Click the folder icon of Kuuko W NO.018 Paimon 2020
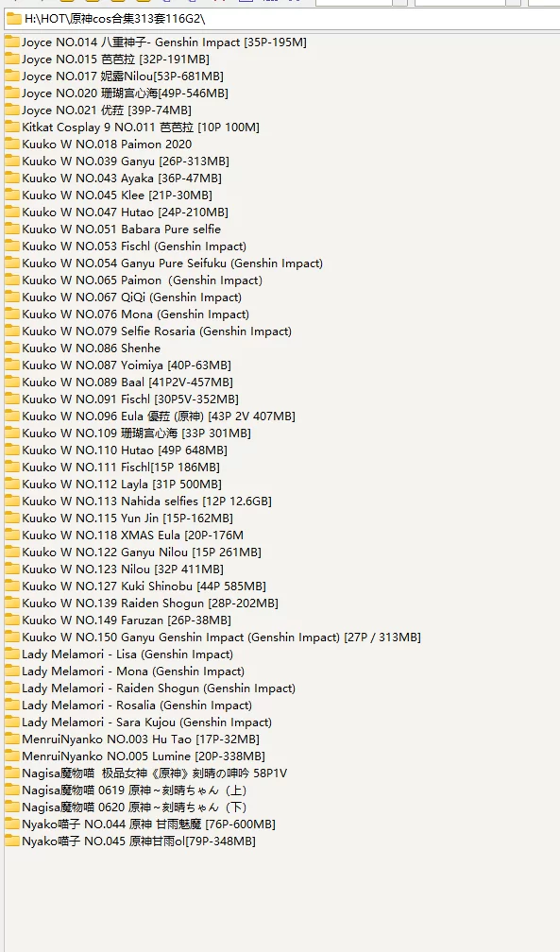560x952 pixels. [x=12, y=144]
